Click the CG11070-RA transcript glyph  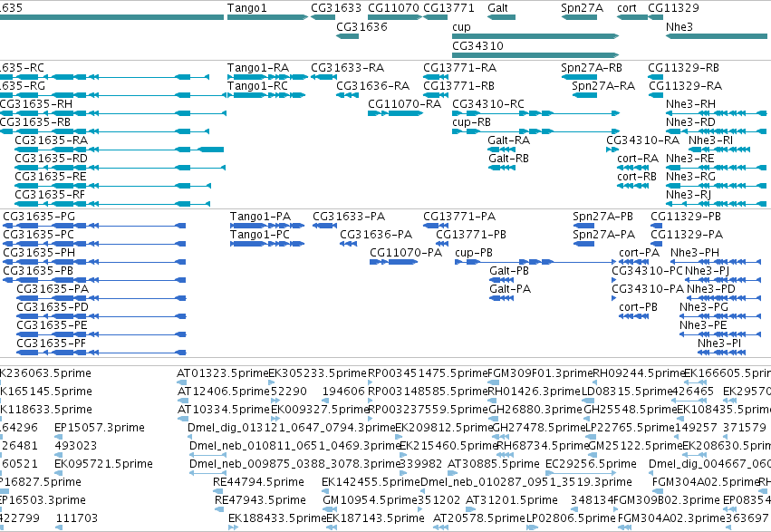[x=395, y=113]
